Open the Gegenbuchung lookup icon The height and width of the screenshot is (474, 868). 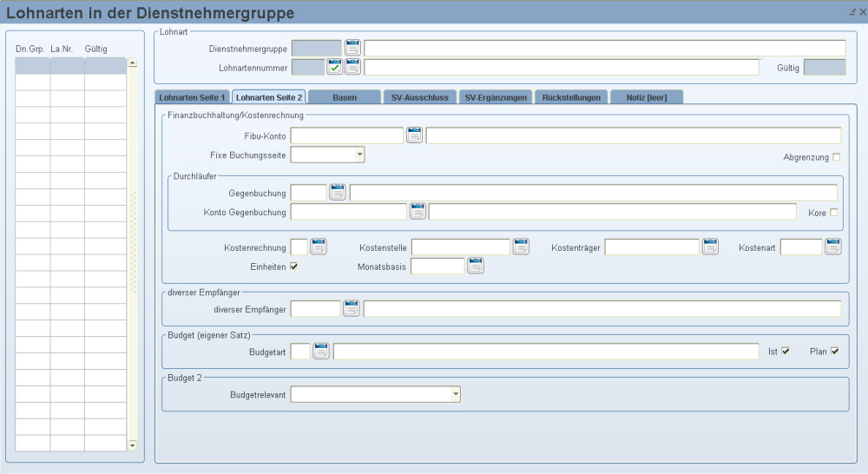tap(338, 192)
